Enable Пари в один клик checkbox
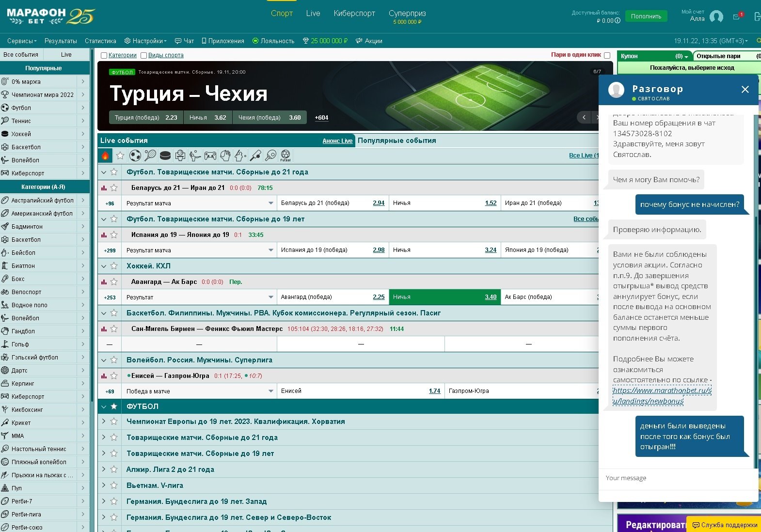The height and width of the screenshot is (532, 761). click(607, 55)
